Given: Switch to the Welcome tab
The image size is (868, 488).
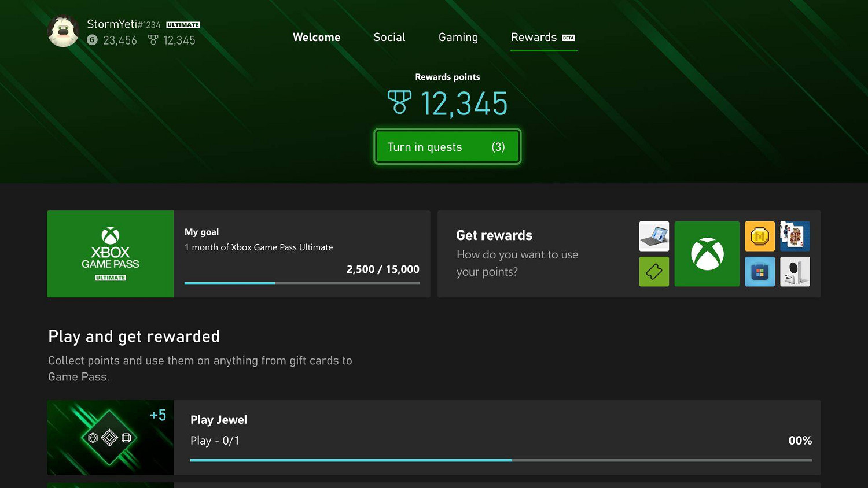Looking at the screenshot, I should [x=316, y=37].
